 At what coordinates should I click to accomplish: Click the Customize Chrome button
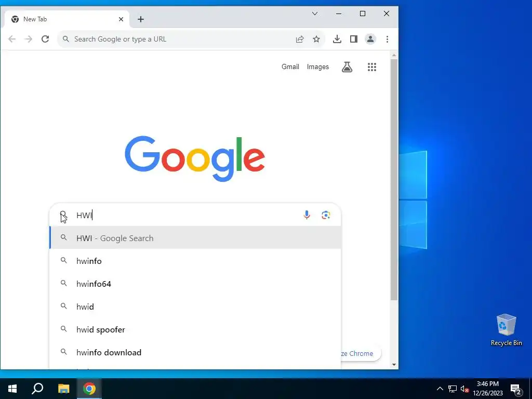pos(361,353)
